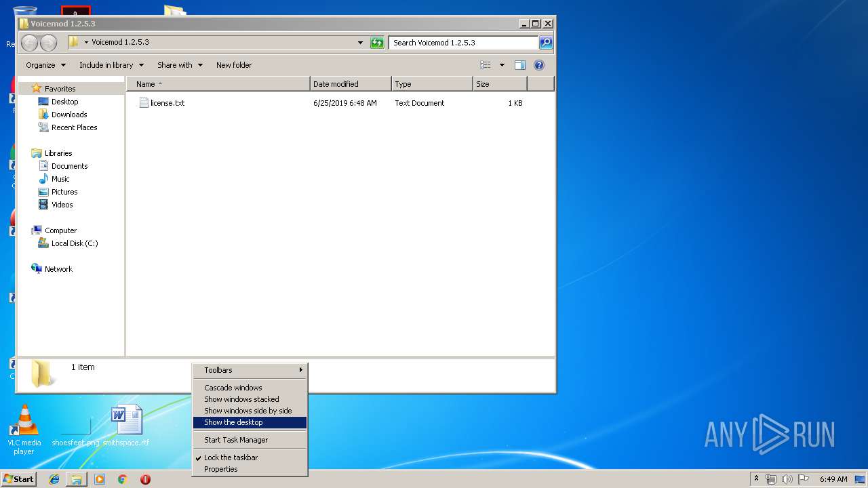Open Internet Explorer from taskbar
The height and width of the screenshot is (488, 868).
pos(54,479)
